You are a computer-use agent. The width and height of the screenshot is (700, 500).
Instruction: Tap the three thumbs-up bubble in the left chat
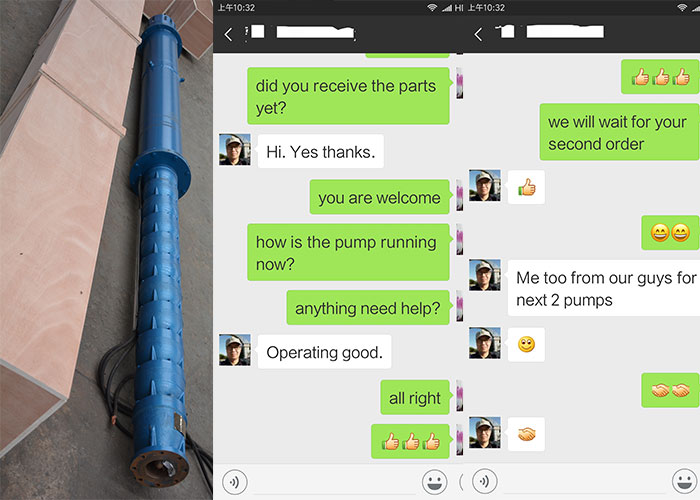[x=410, y=442]
